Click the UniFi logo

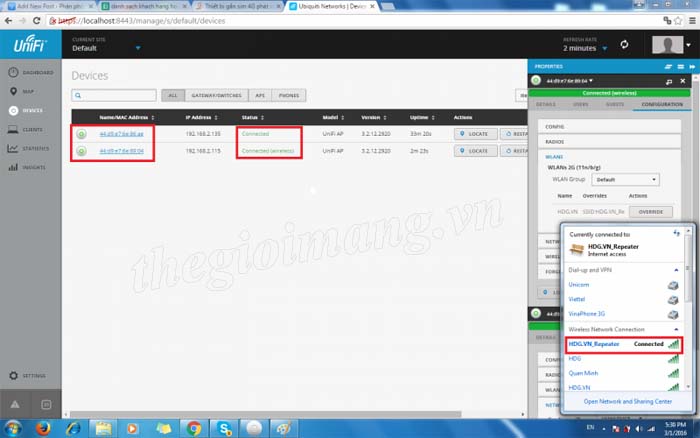pyautogui.click(x=30, y=45)
